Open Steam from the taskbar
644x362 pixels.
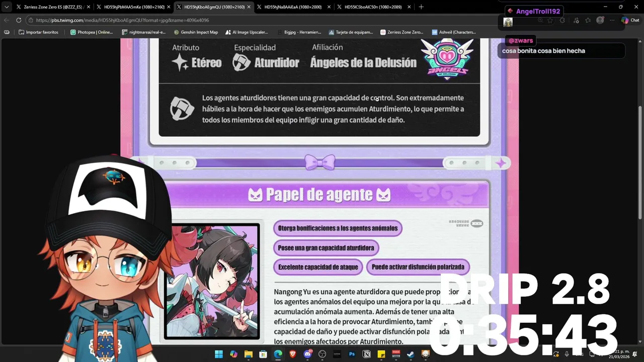pos(411,354)
